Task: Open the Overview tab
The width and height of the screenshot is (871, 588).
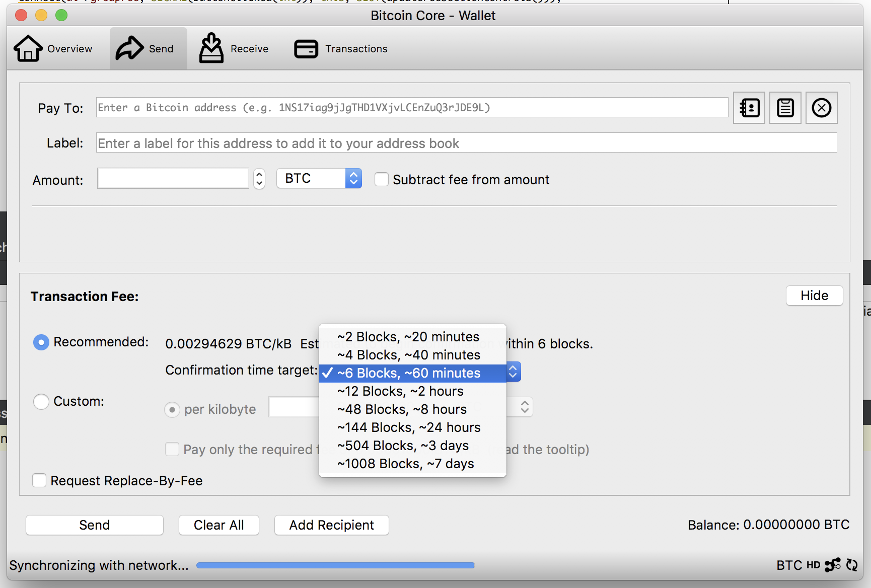Action: [53, 49]
